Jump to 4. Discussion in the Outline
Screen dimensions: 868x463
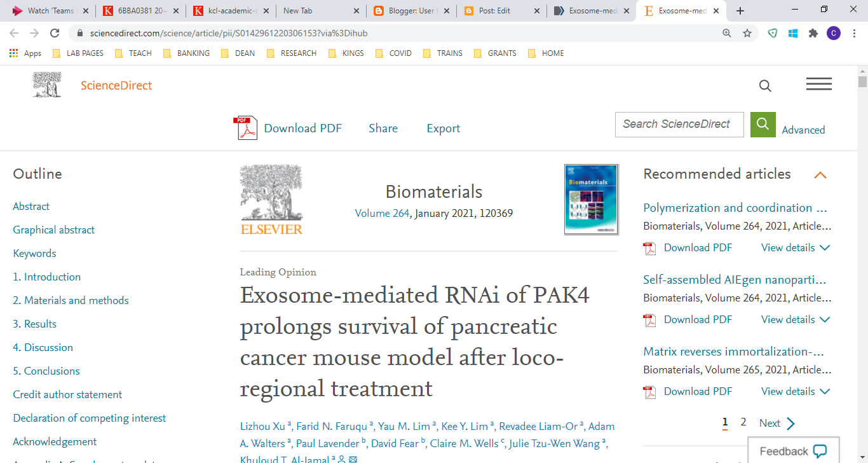pyautogui.click(x=43, y=347)
